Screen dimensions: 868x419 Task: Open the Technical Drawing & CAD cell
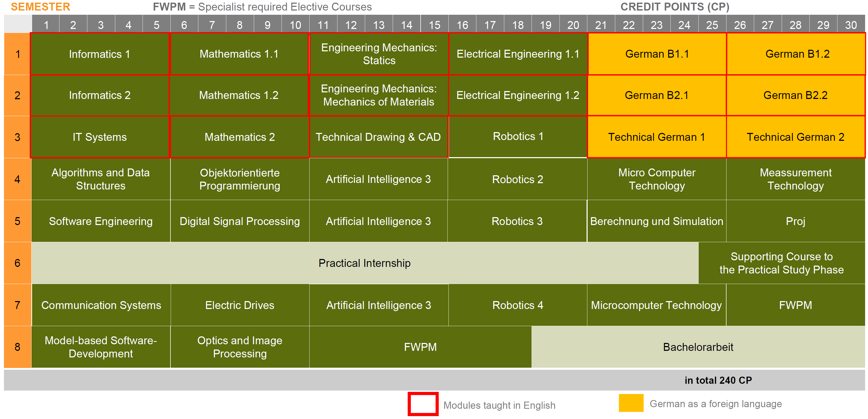(x=379, y=137)
